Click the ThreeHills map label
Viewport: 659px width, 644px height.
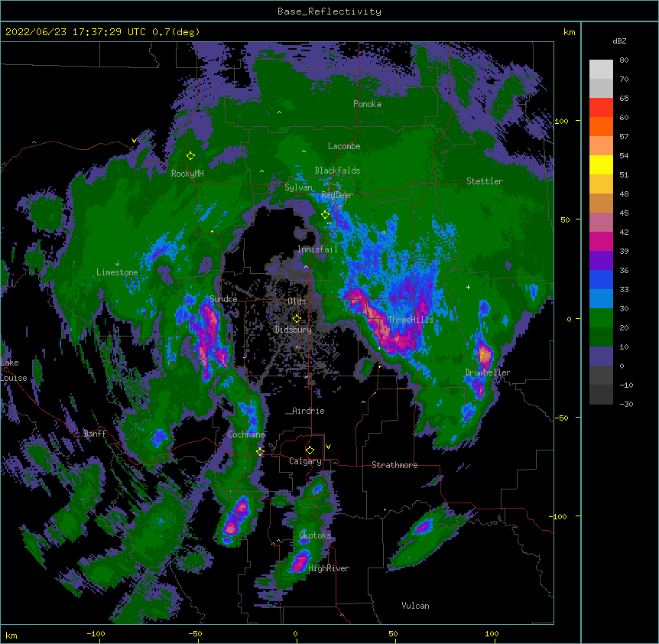(411, 320)
